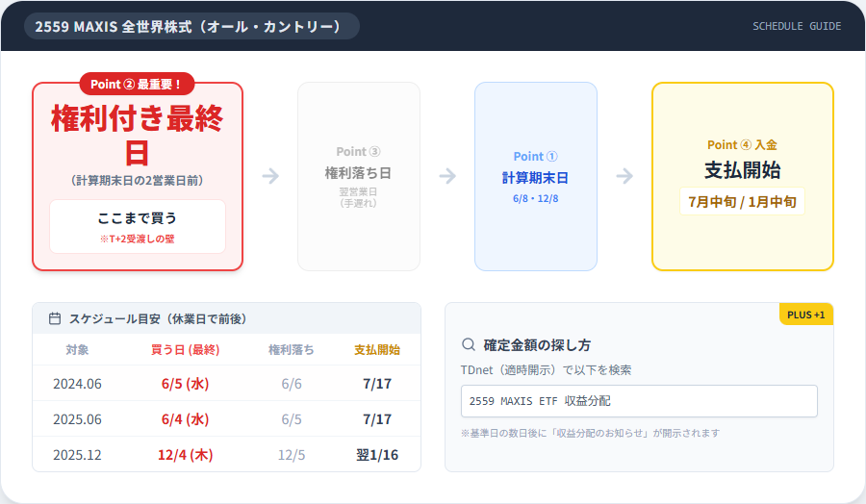Screen dimensions: 866x504
Task: Click arrow between 権利落ち日 and 計算期末日 cards
Action: 447,176
